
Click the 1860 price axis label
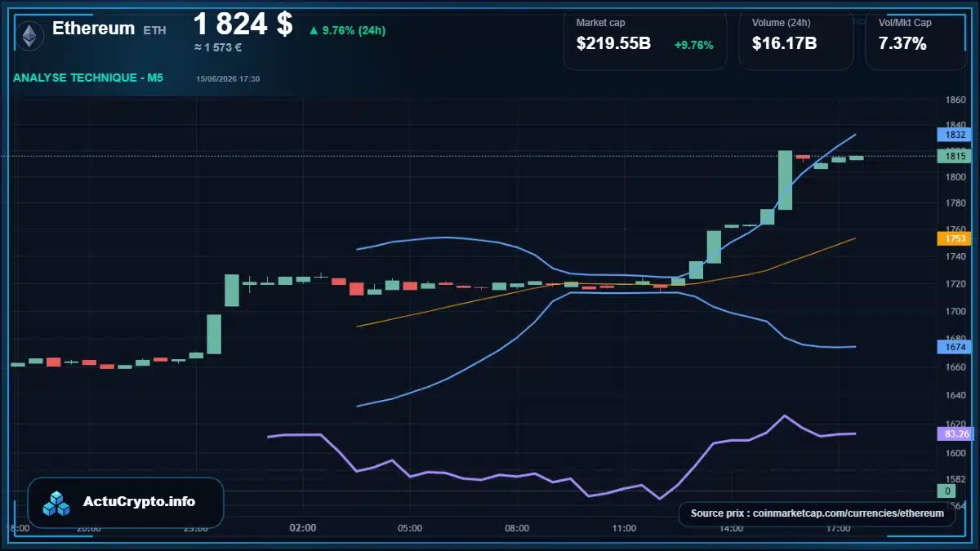[x=955, y=100]
